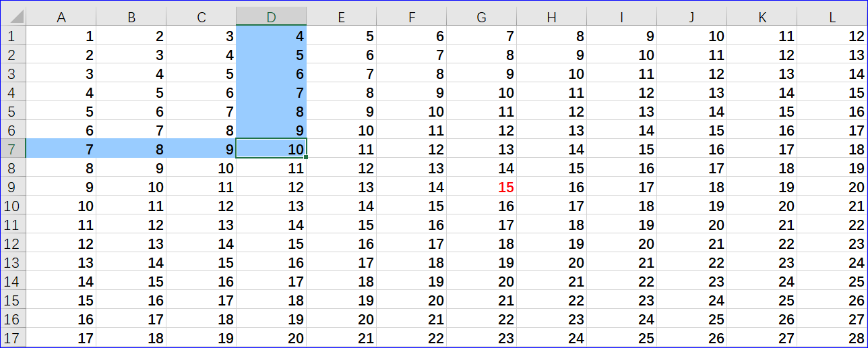Screen dimensions: 868x348
Task: Select cell A17 containing 17
Action: click(x=61, y=337)
